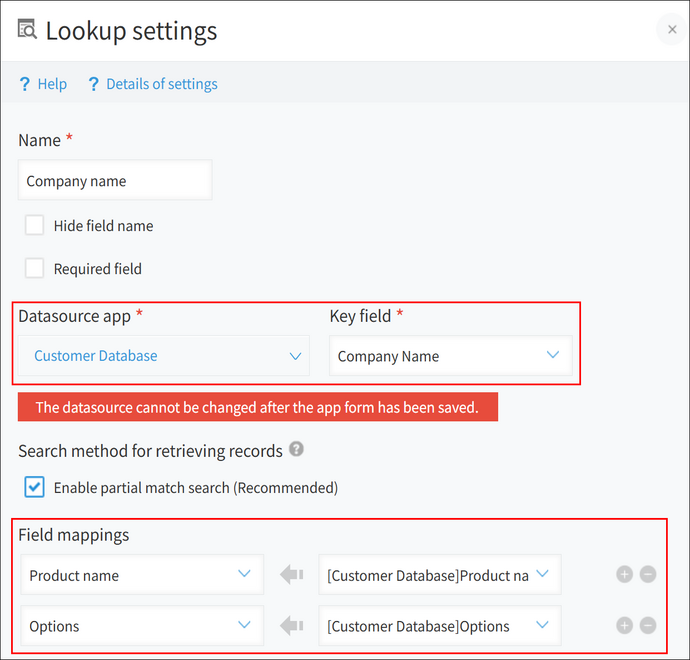
Task: Open the Help link
Action: coord(52,84)
